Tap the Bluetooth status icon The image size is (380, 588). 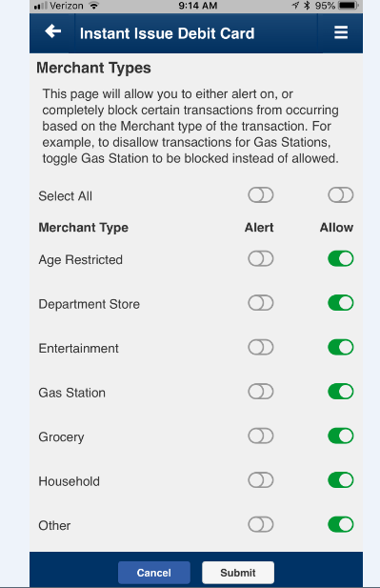tap(307, 6)
